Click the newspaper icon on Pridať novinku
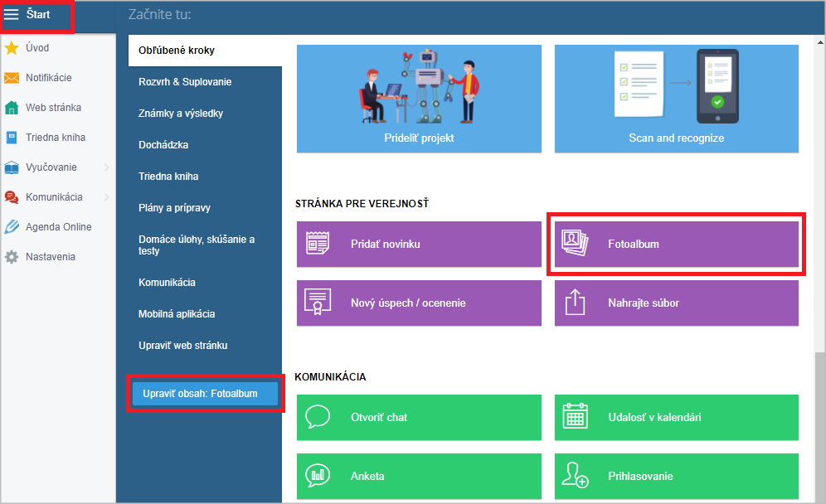Image resolution: width=826 pixels, height=504 pixels. click(318, 244)
